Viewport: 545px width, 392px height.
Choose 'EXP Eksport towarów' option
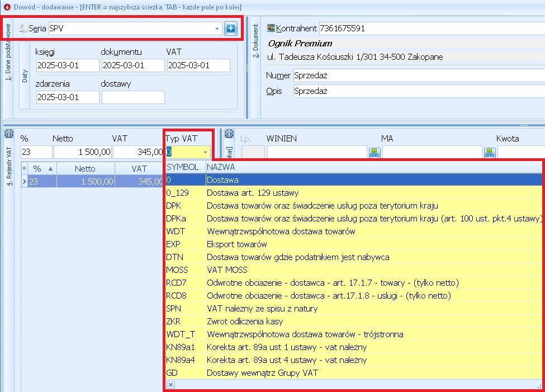click(x=354, y=244)
